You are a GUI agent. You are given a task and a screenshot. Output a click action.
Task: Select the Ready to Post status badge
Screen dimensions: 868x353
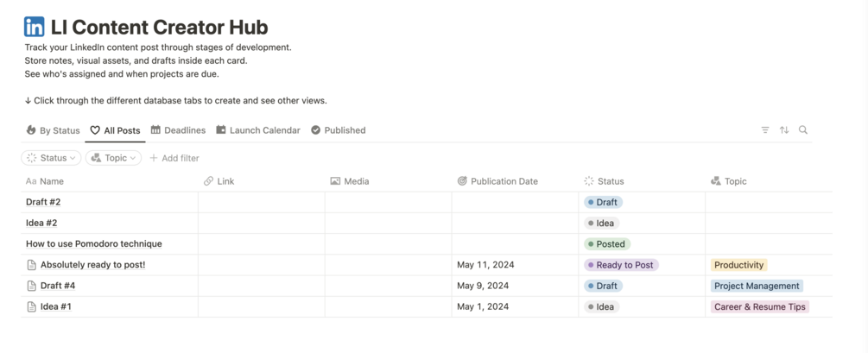(622, 265)
